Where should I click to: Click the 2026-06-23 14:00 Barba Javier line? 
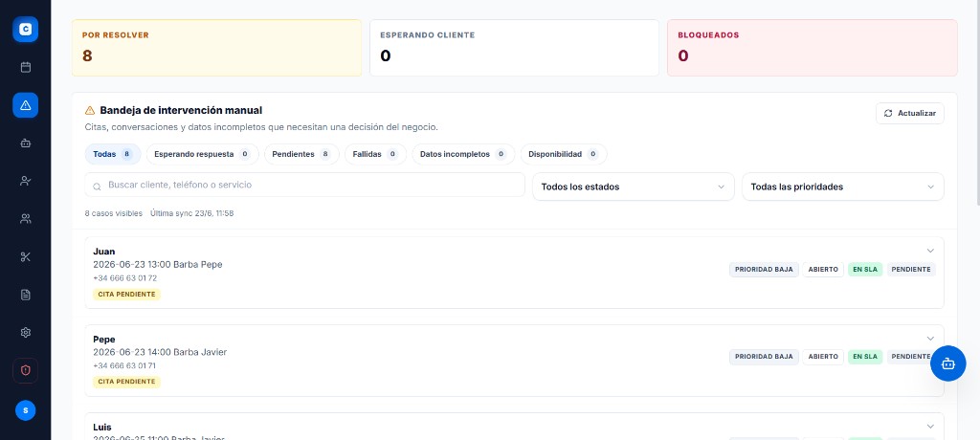pos(160,352)
